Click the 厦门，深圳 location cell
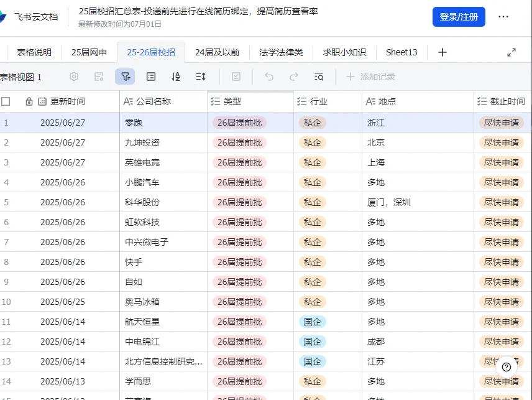Screen dimensions: 532x400 418,202
